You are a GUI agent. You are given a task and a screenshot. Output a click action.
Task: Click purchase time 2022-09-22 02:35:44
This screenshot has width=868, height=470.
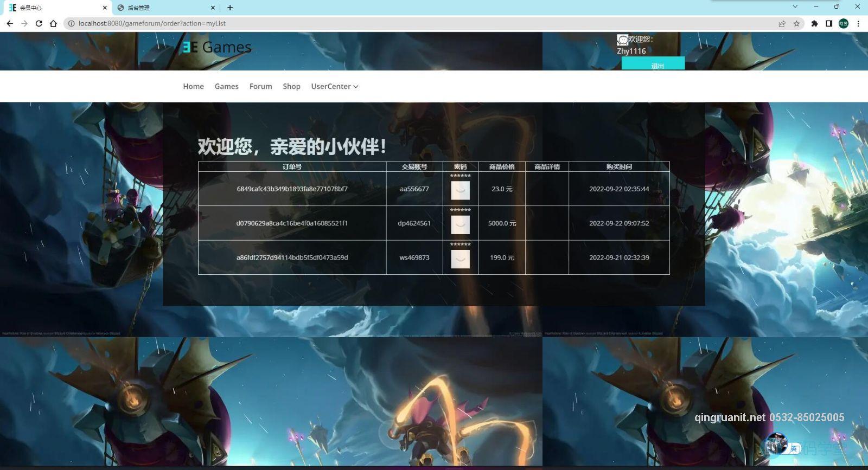[619, 189]
